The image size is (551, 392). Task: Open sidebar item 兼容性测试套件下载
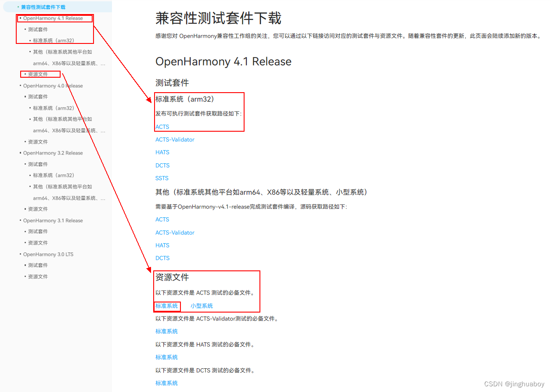(43, 7)
